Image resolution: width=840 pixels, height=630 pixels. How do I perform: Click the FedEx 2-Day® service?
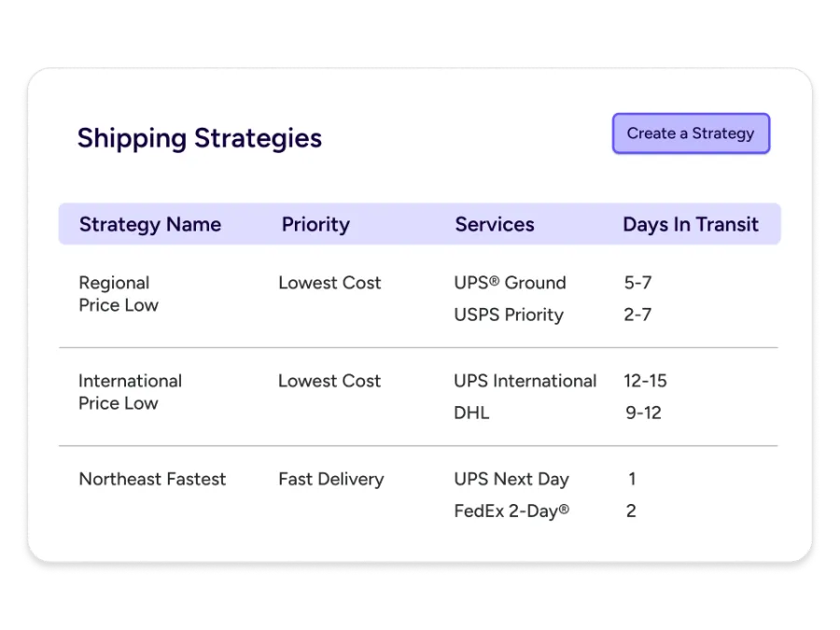(x=511, y=511)
